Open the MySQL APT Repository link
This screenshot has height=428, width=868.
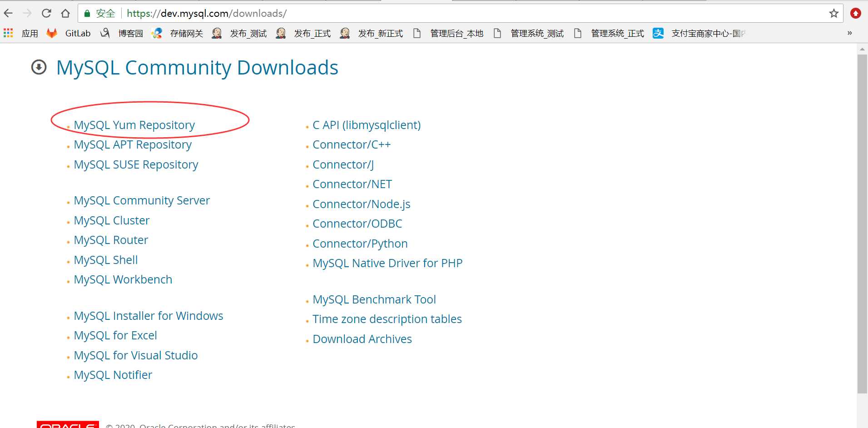(x=133, y=144)
